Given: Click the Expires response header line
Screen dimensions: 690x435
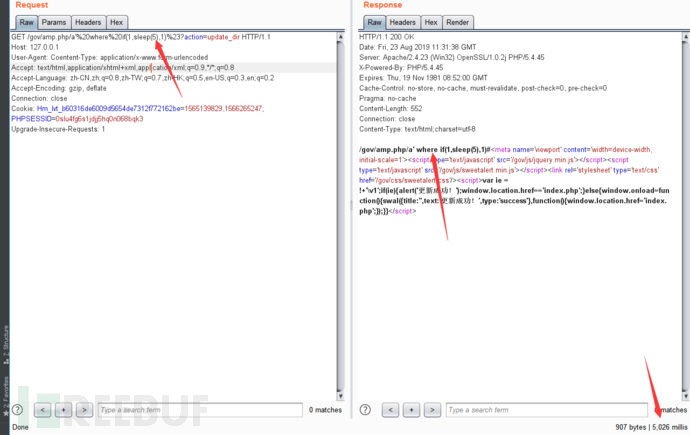Looking at the screenshot, I should click(x=423, y=78).
